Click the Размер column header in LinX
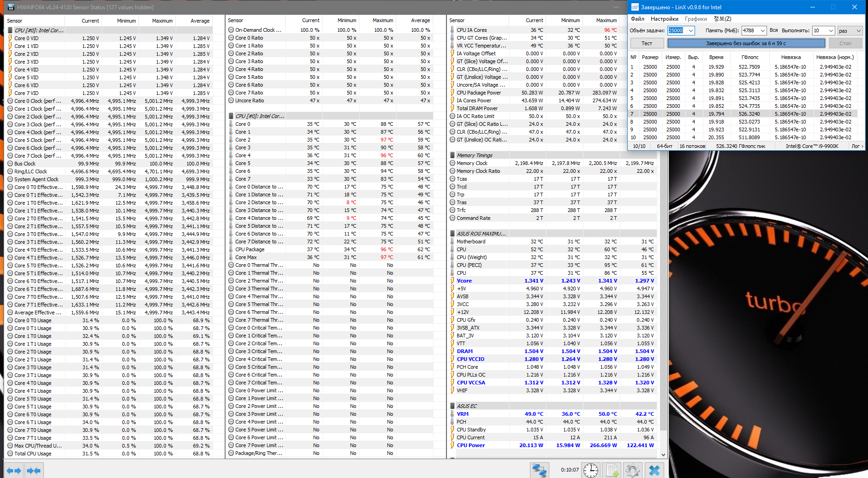The width and height of the screenshot is (868, 478). (x=650, y=57)
